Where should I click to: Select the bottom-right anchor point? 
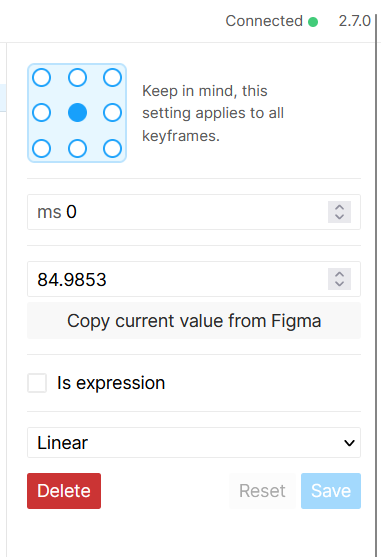coord(113,148)
